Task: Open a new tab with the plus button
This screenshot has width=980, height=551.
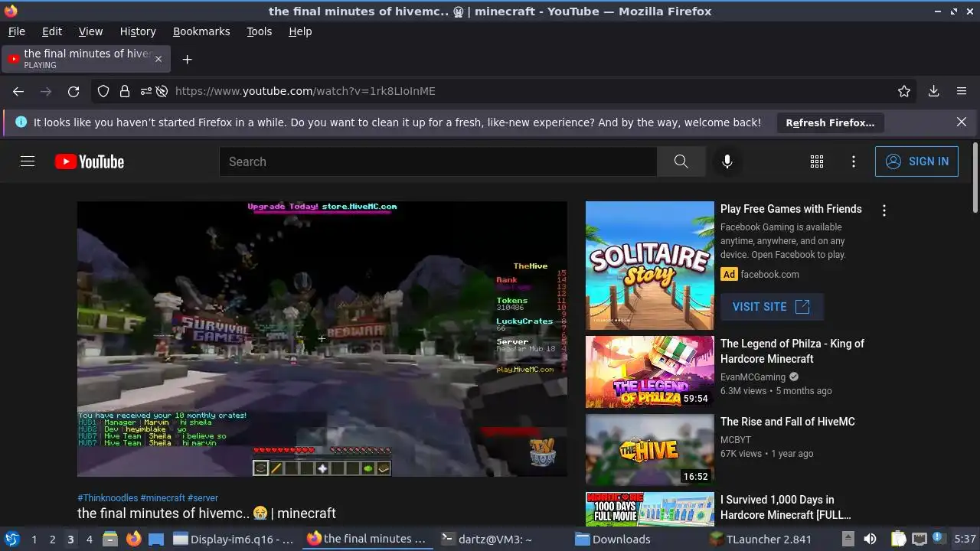Action: (187, 59)
